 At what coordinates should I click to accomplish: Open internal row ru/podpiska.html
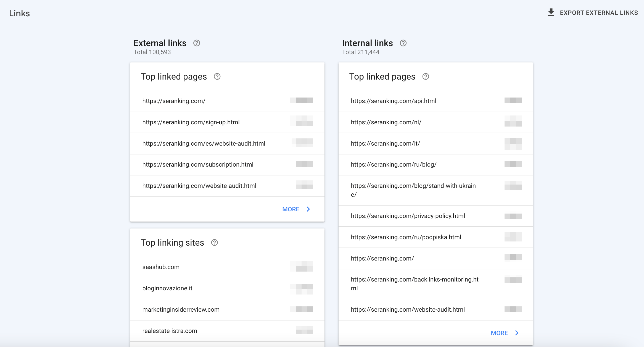click(x=436, y=237)
